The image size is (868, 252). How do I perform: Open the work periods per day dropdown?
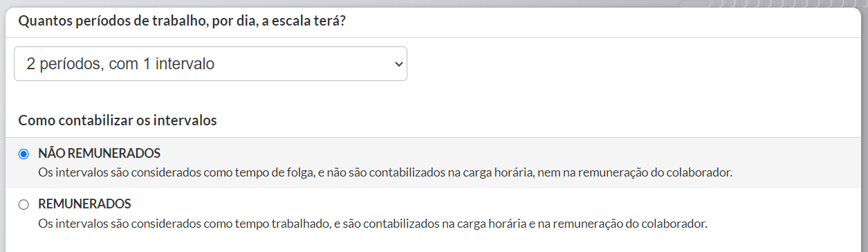coord(210,64)
